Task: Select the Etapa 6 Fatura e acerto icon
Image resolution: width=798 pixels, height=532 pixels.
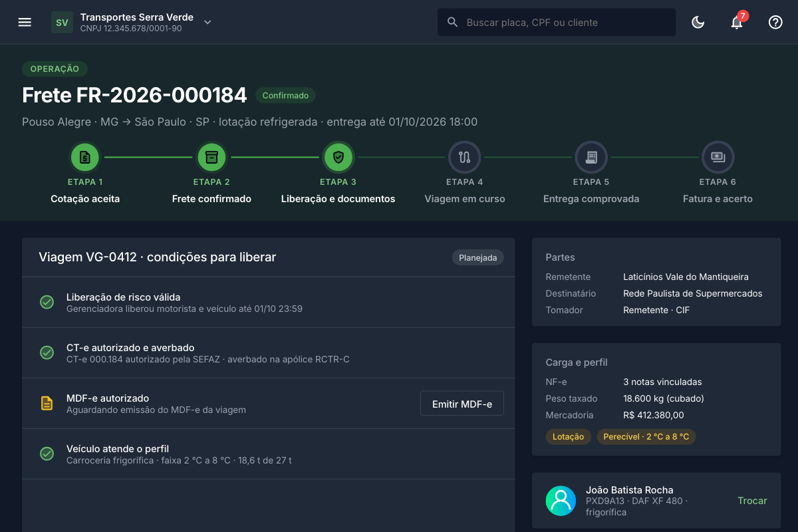Action: (718, 158)
